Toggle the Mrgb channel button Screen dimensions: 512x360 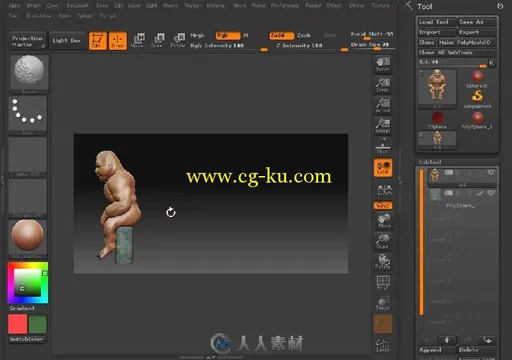click(x=197, y=35)
